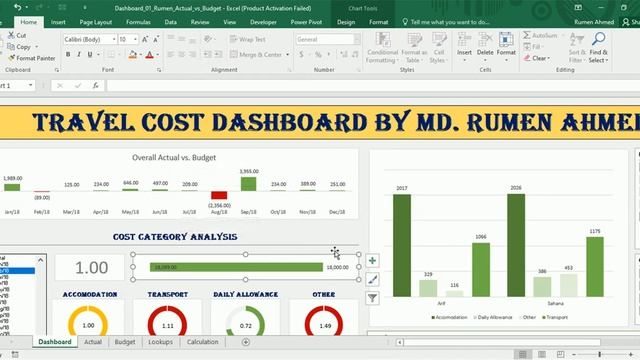This screenshot has width=640, height=360.
Task: Click the Insert Function fx icon
Action: click(x=96, y=85)
